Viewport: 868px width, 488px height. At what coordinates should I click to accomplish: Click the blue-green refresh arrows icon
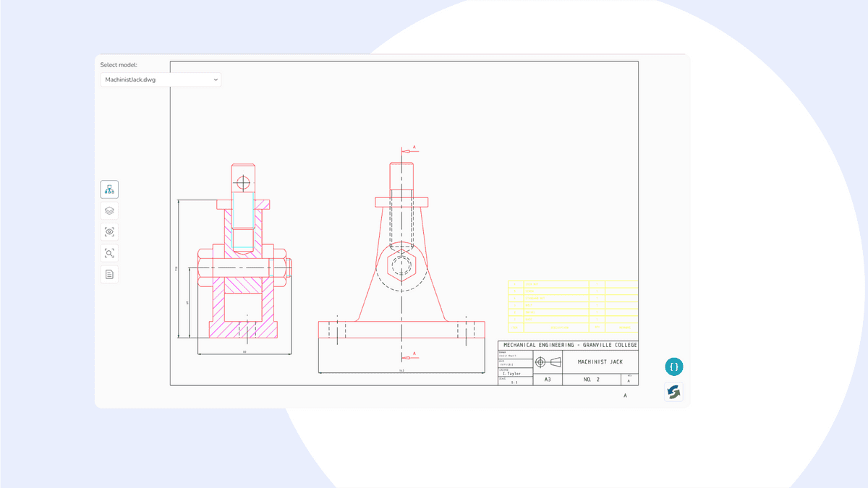click(674, 392)
